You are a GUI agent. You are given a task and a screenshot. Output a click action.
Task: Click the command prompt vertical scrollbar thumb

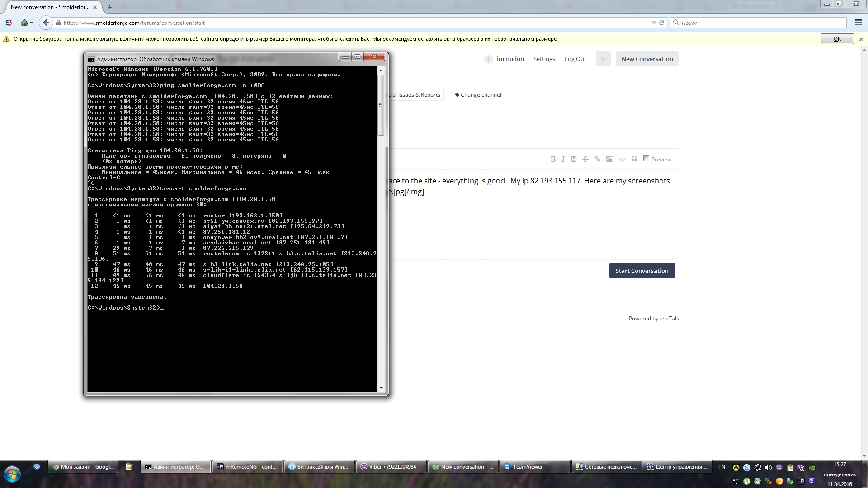pos(381,105)
